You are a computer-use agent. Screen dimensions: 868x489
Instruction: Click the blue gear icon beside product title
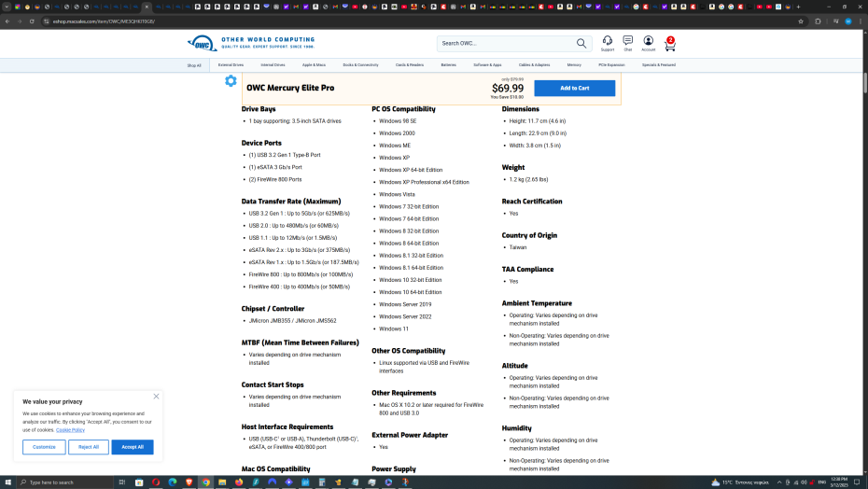231,81
